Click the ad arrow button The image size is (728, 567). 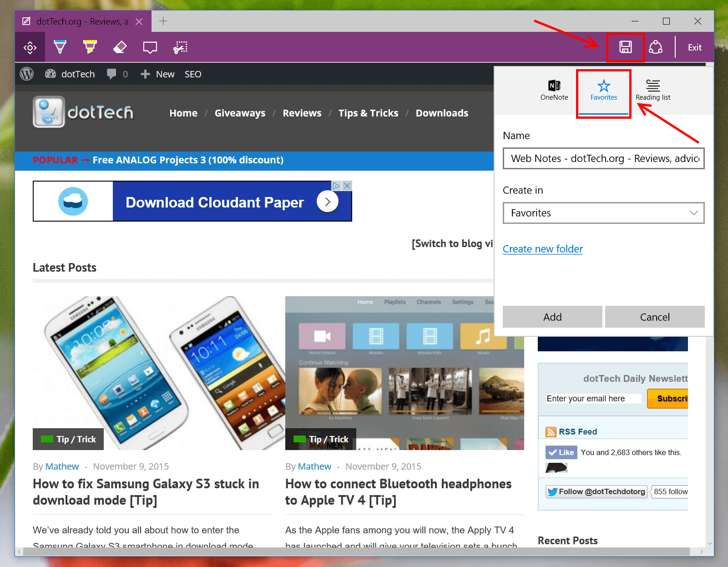pos(328,201)
